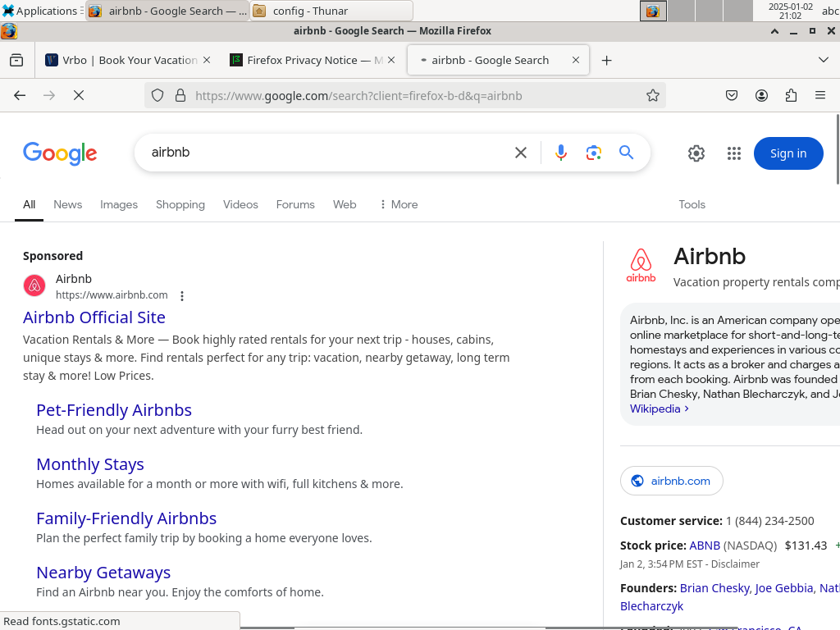Select the active workspace in the switcher
Screen dimensions: 840x630
pyautogui.click(x=653, y=11)
